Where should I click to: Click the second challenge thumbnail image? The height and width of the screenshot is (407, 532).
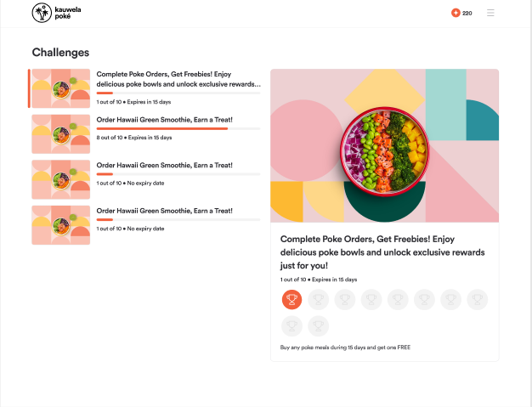point(61,134)
